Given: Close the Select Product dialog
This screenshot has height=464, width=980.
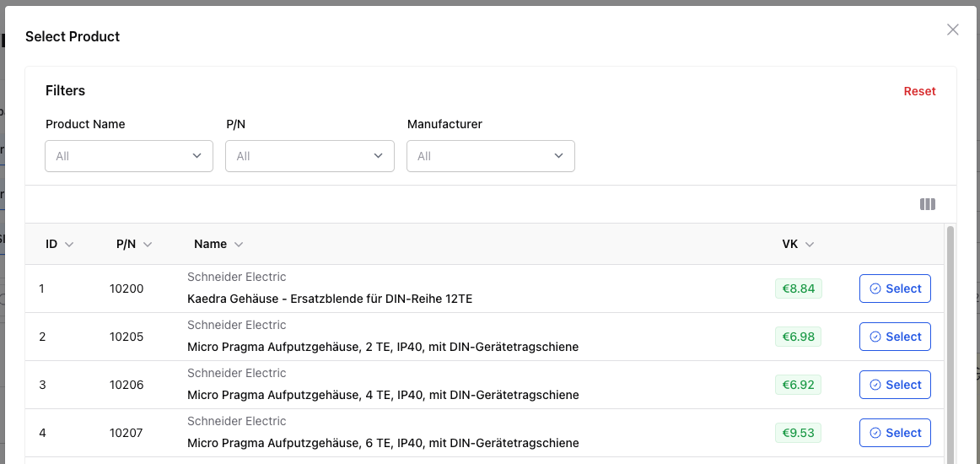Looking at the screenshot, I should click(953, 30).
